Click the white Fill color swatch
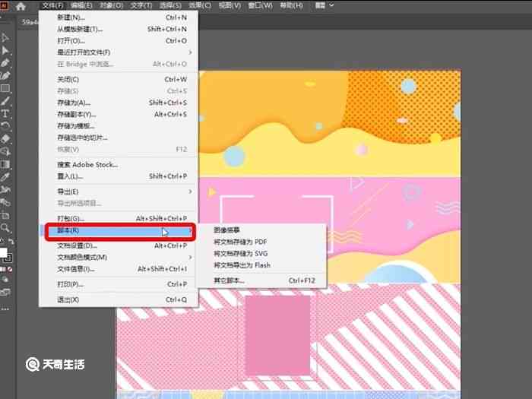This screenshot has width=532, height=399. pos(3,253)
